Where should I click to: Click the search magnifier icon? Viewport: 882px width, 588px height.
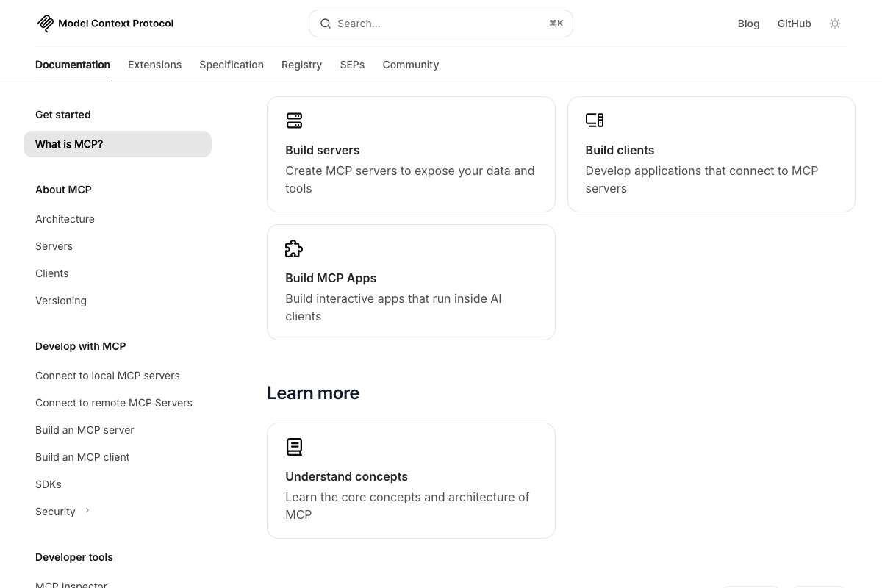click(326, 24)
